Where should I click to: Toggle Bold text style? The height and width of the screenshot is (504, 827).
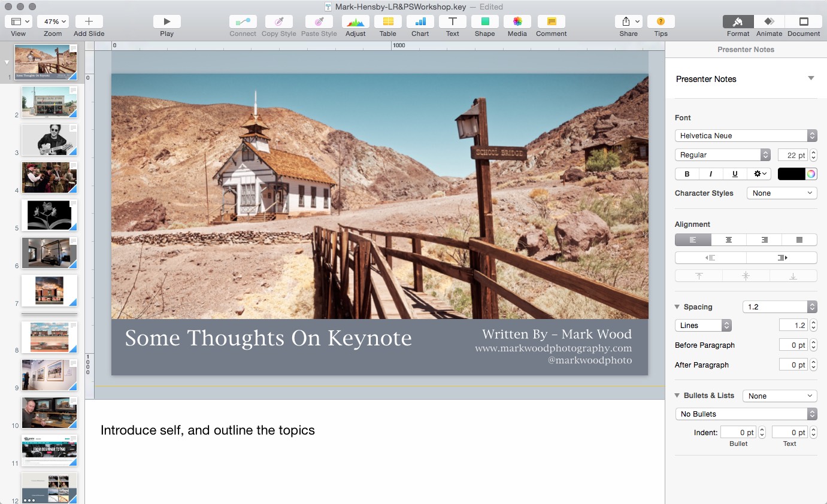click(x=687, y=174)
